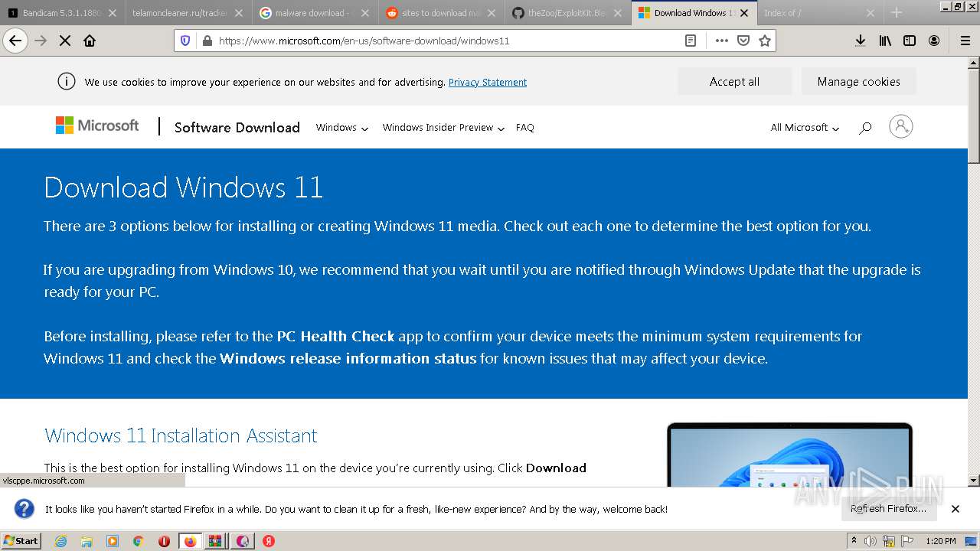This screenshot has width=980, height=551.
Task: Close the Download Windows 11 tab
Action: tap(744, 13)
